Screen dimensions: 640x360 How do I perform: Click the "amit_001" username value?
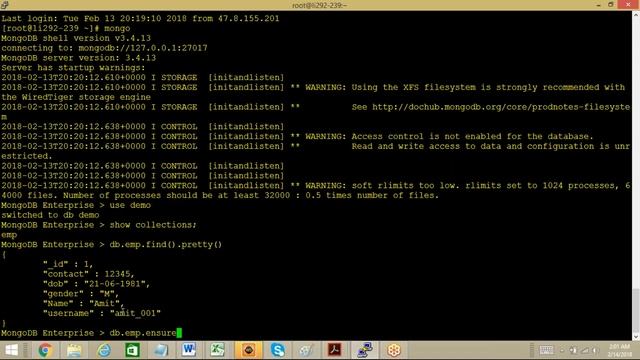pyautogui.click(x=135, y=313)
